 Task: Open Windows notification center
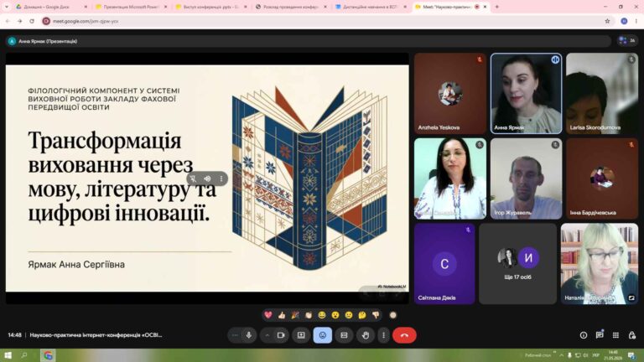pyautogui.click(x=632, y=355)
